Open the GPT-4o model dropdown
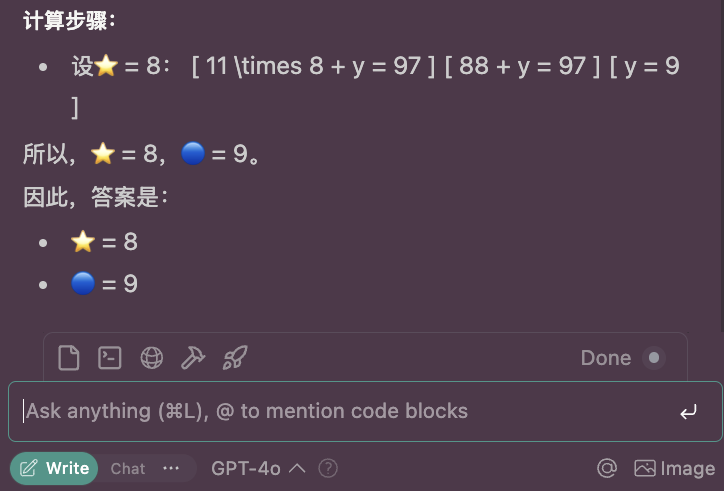The width and height of the screenshot is (724, 491). click(x=245, y=468)
